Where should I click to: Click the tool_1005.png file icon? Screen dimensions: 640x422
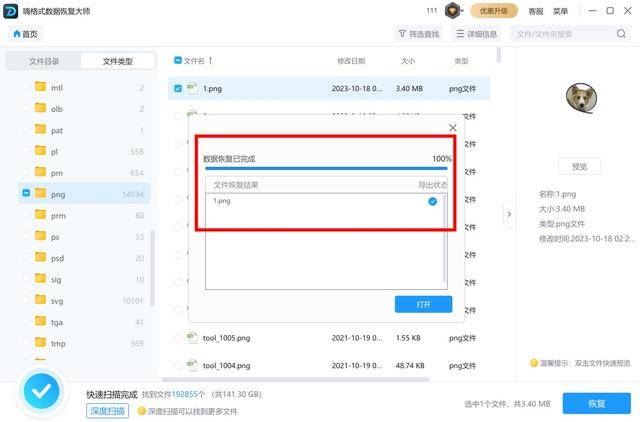pyautogui.click(x=192, y=338)
